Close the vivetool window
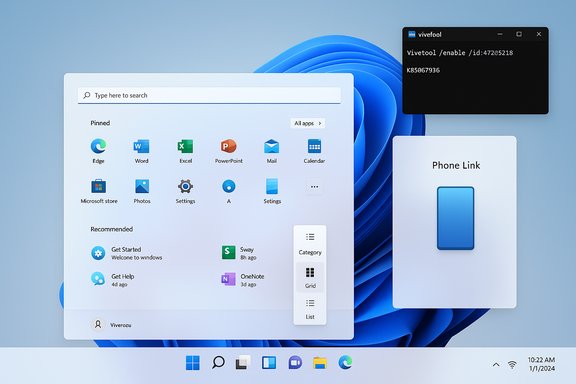The height and width of the screenshot is (384, 576). (x=539, y=34)
